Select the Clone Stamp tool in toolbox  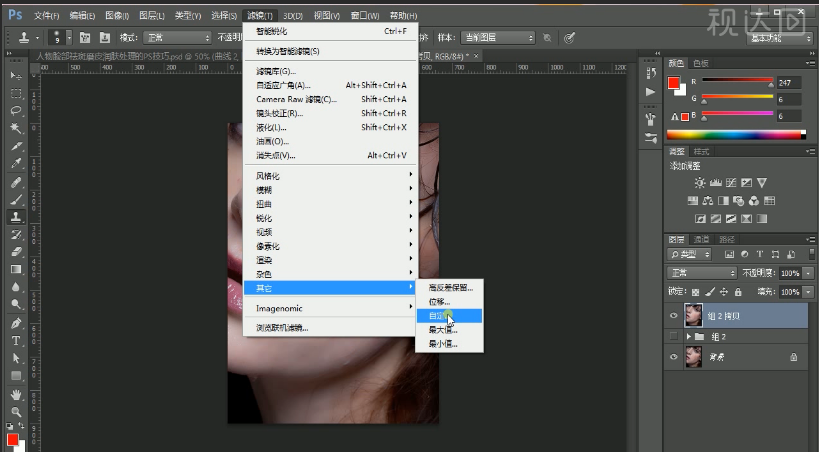(16, 217)
